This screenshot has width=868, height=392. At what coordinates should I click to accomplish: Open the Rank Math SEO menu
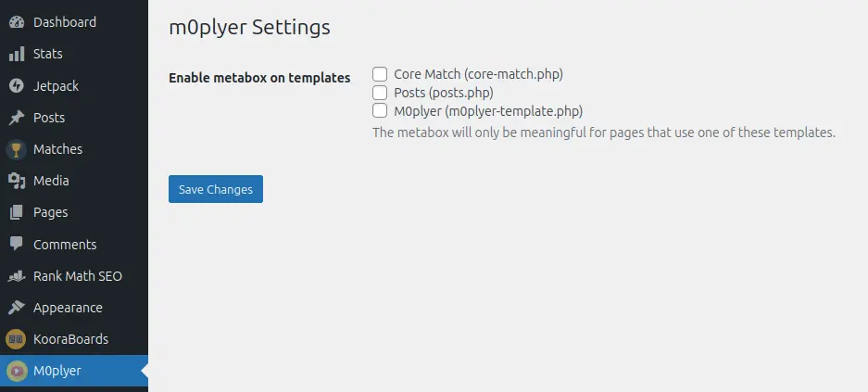pyautogui.click(x=78, y=276)
